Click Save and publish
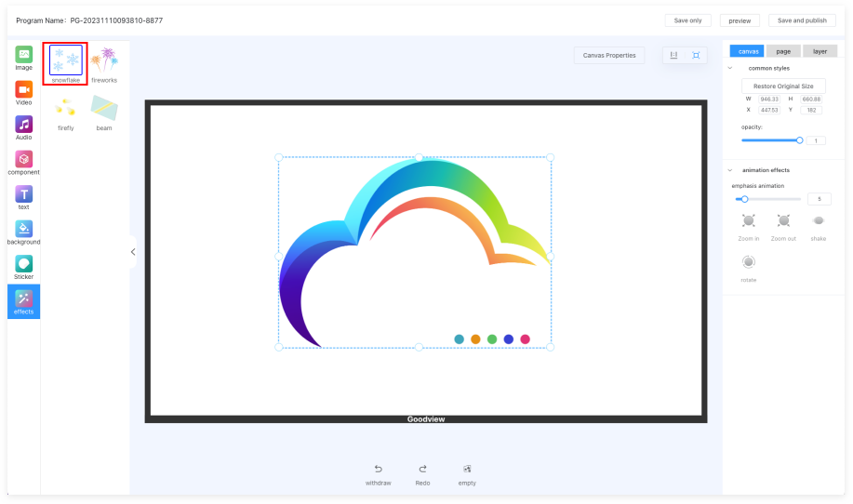This screenshot has height=504, width=853. [x=802, y=20]
